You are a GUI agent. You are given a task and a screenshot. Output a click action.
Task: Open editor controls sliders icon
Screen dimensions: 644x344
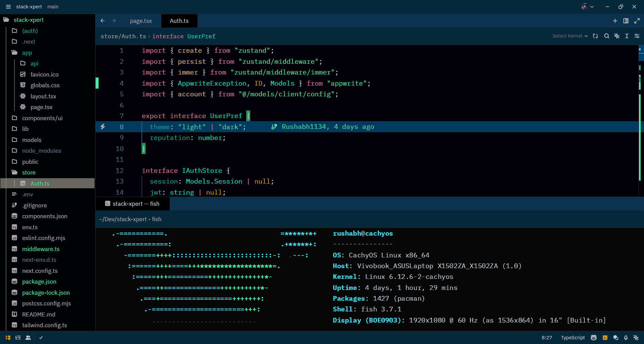(637, 36)
